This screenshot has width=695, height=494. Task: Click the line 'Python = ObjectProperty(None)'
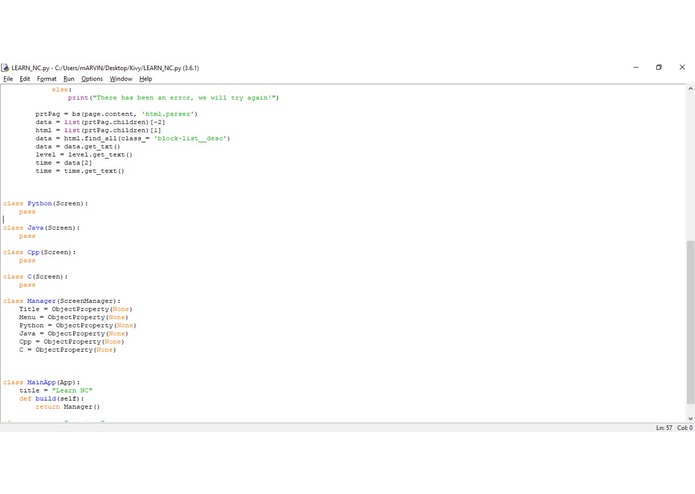78,325
